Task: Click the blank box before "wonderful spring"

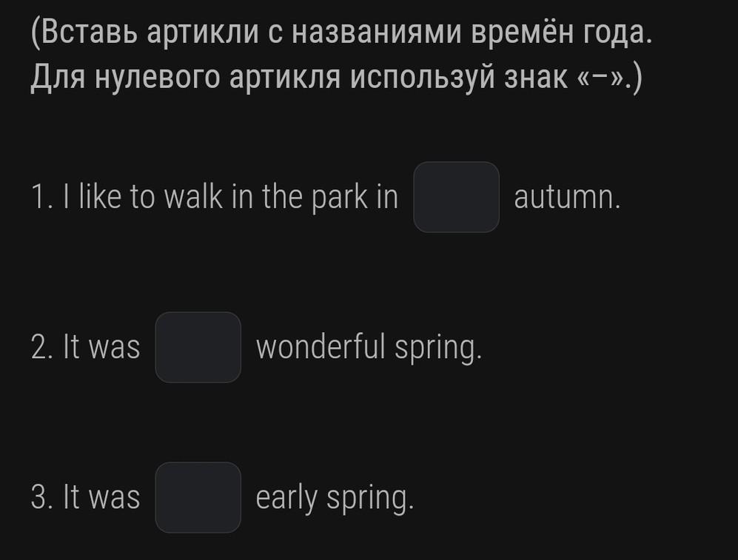Action: pyautogui.click(x=198, y=347)
